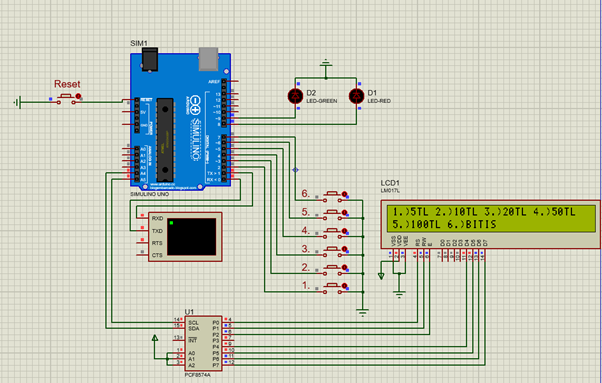Click push button number 1

pyautogui.click(x=332, y=288)
